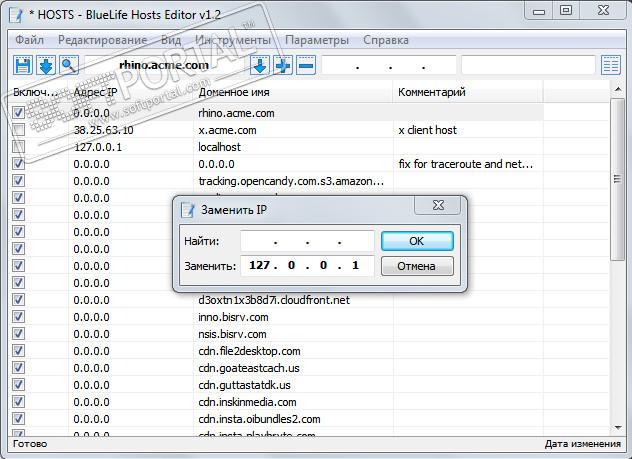Viewport: 632px width, 459px height.
Task: Add entry with the blue plus icon
Action: (283, 65)
